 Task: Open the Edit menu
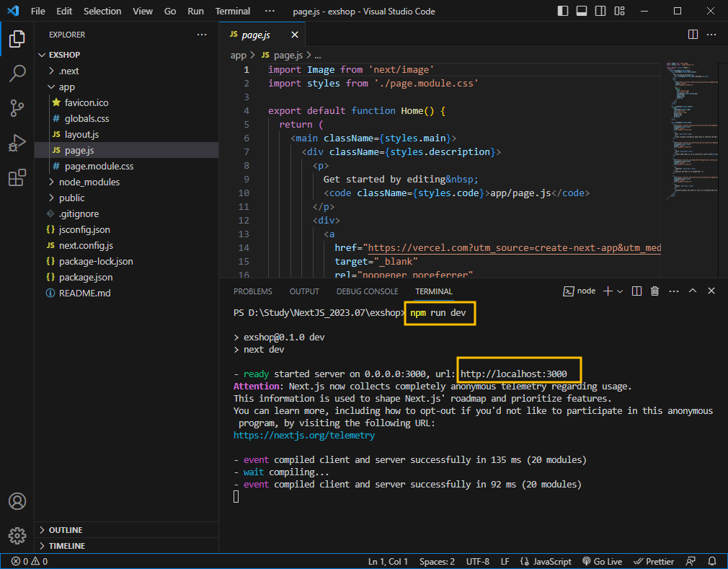(x=64, y=11)
